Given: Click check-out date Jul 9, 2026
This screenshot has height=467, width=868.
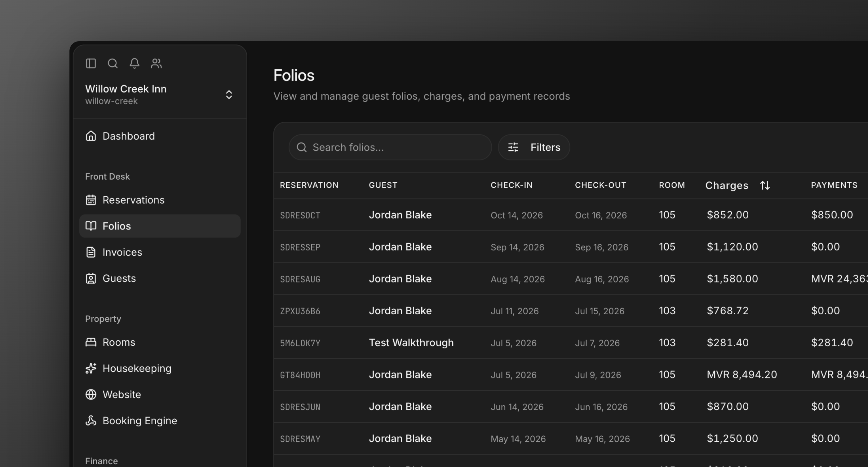Looking at the screenshot, I should 598,375.
